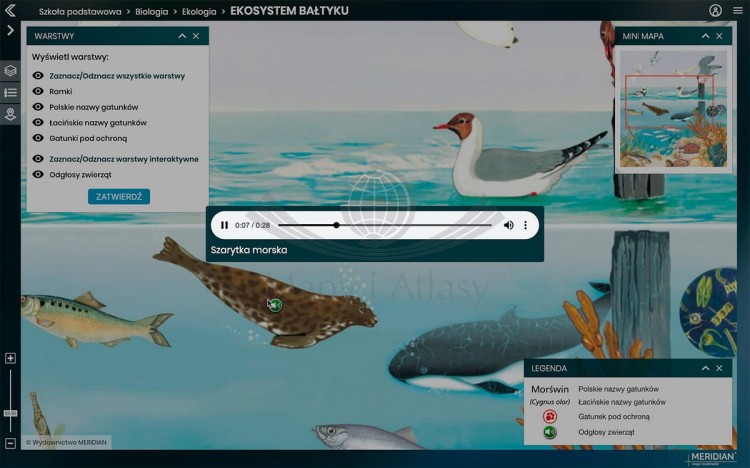This screenshot has width=750, height=468.
Task: Go to Biologia in breadcrumb
Action: pos(152,11)
